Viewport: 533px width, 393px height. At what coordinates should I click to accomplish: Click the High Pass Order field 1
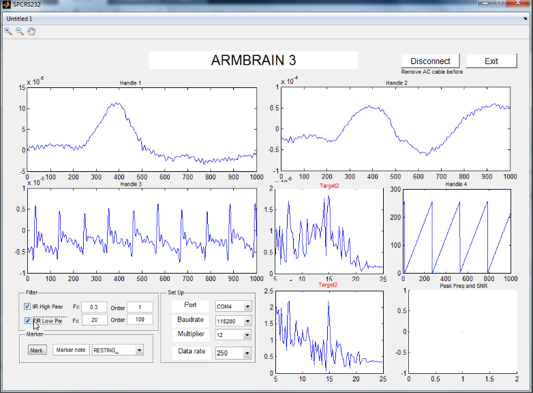(140, 307)
